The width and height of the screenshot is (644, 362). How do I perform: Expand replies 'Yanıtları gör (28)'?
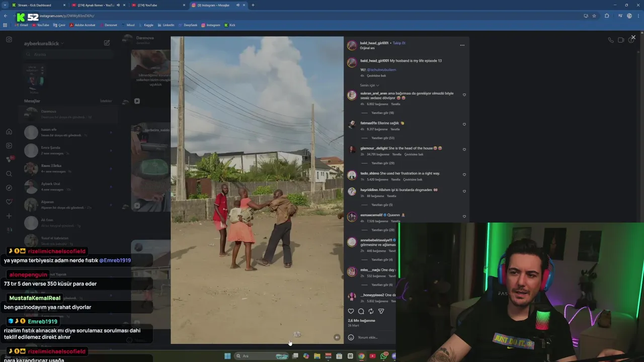[382, 230]
